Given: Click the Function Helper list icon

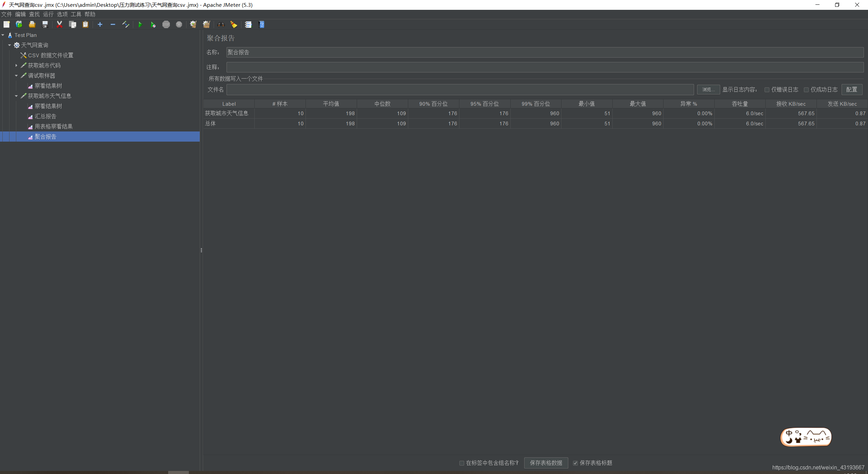Looking at the screenshot, I should pyautogui.click(x=248, y=24).
